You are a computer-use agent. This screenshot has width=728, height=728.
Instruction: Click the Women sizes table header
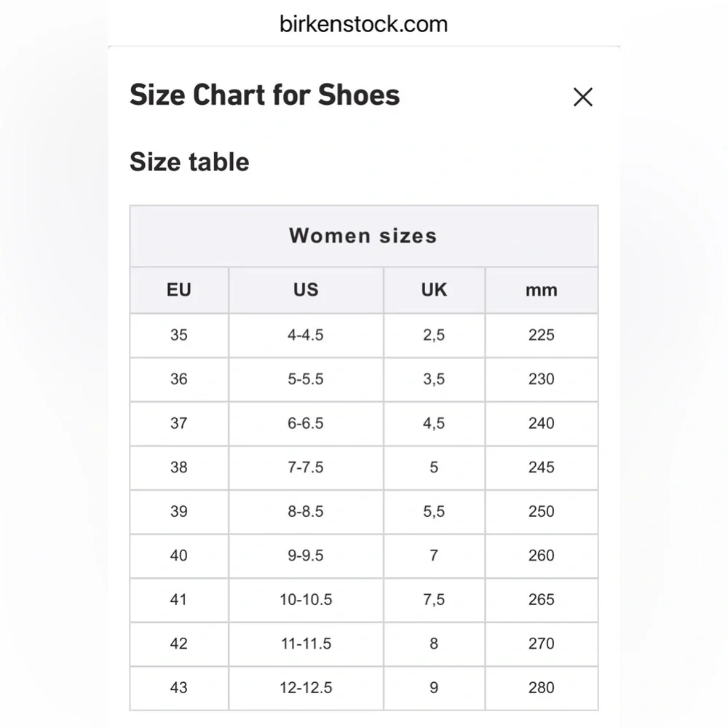point(363,236)
